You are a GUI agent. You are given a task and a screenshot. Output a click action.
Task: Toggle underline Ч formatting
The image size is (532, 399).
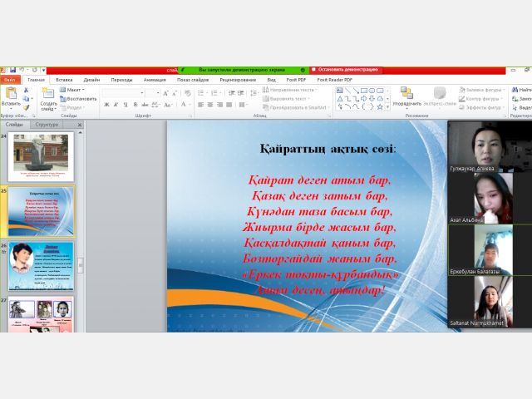click(x=126, y=105)
